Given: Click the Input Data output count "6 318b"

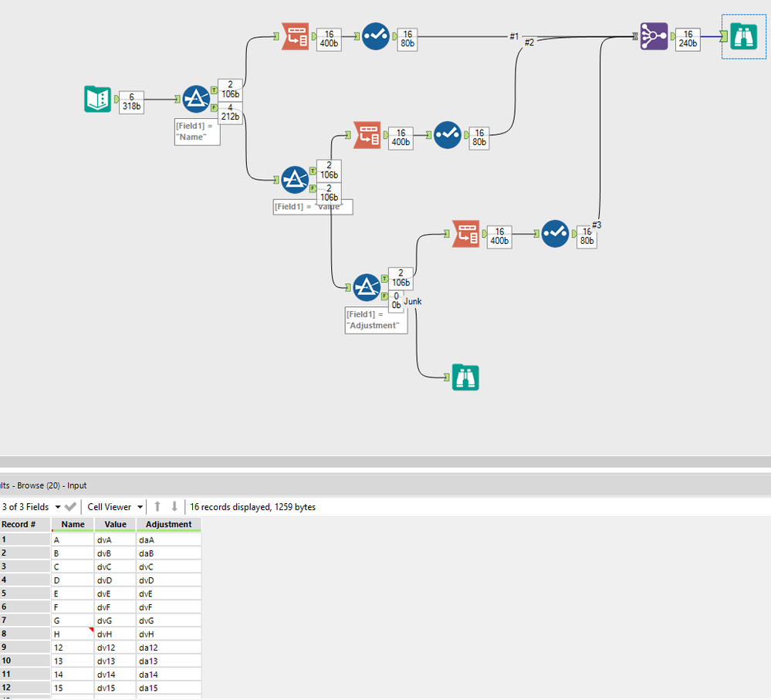Looking at the screenshot, I should [131, 102].
